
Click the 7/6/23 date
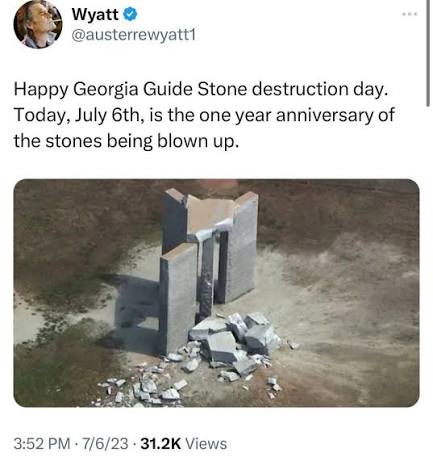click(104, 444)
